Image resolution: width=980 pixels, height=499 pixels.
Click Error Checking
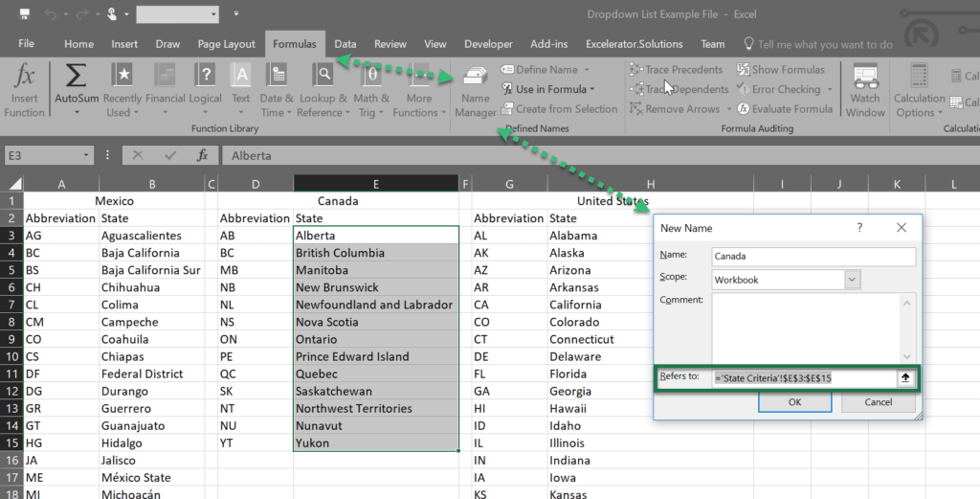click(779, 89)
